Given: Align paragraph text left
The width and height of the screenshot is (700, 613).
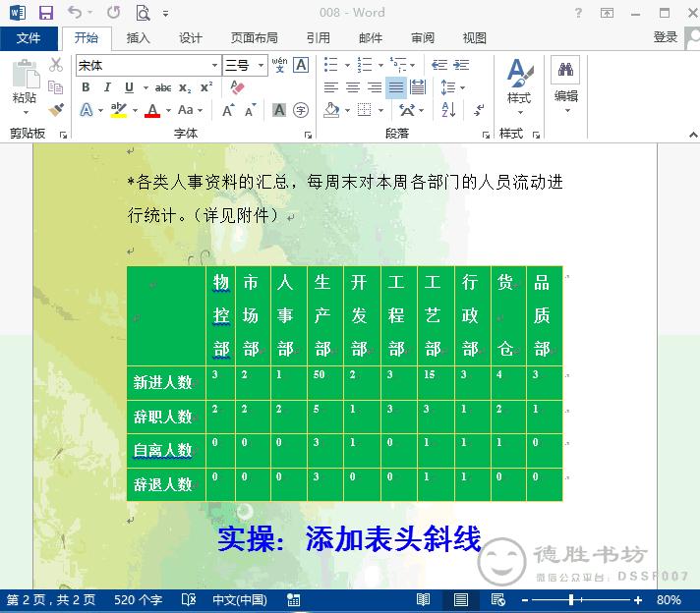Looking at the screenshot, I should click(x=330, y=87).
